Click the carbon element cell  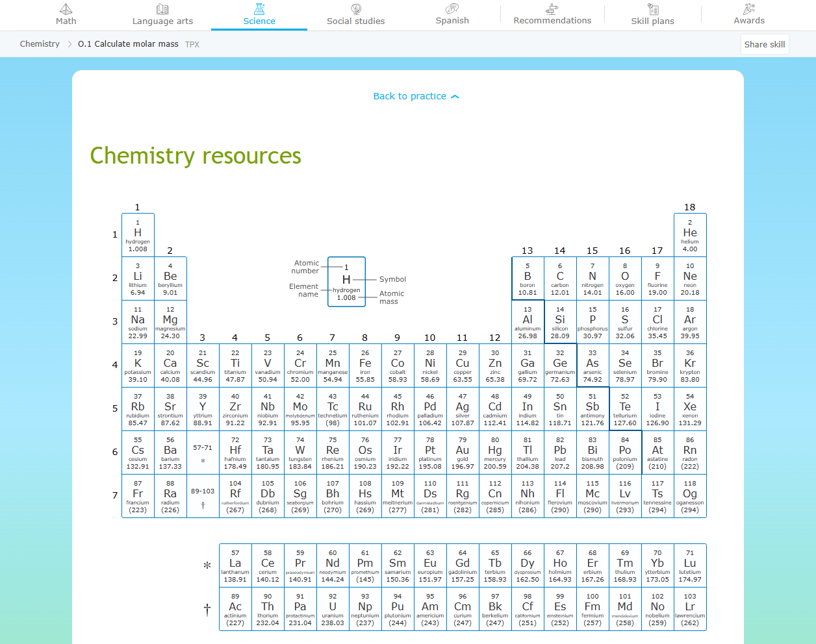[x=560, y=279]
